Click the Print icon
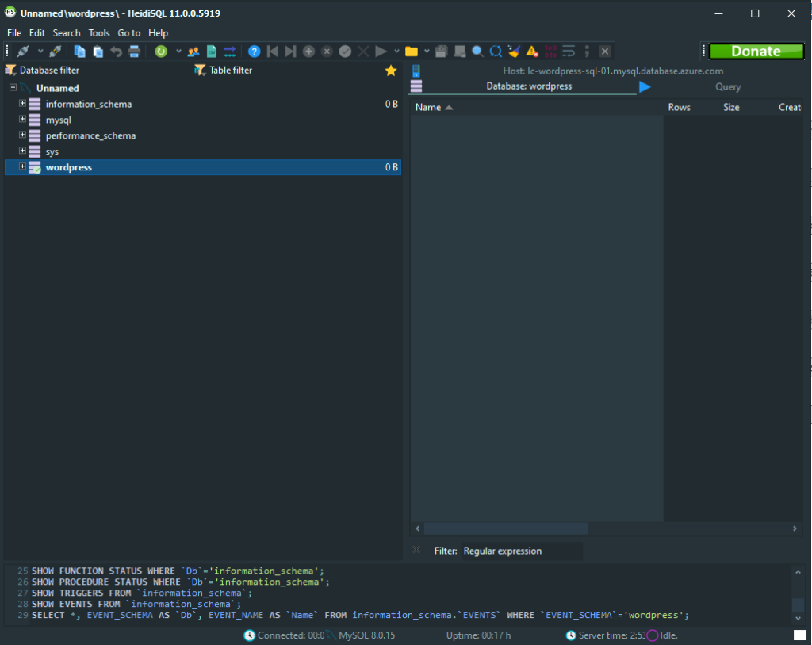This screenshot has width=812, height=645. pos(134,52)
